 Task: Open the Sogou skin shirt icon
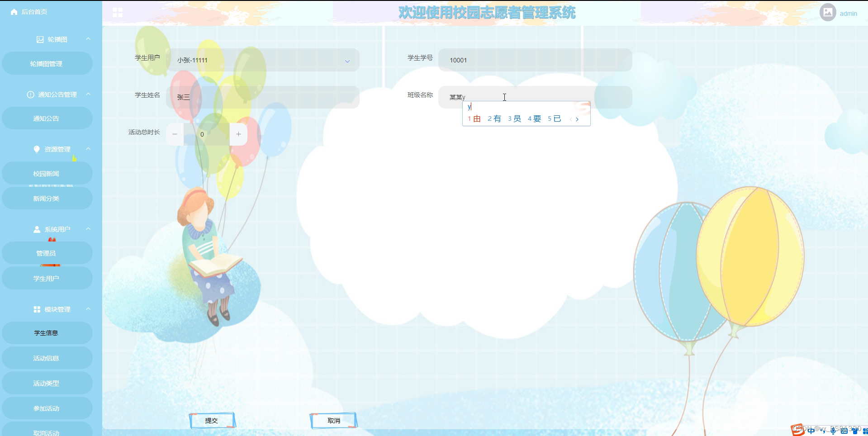click(855, 431)
